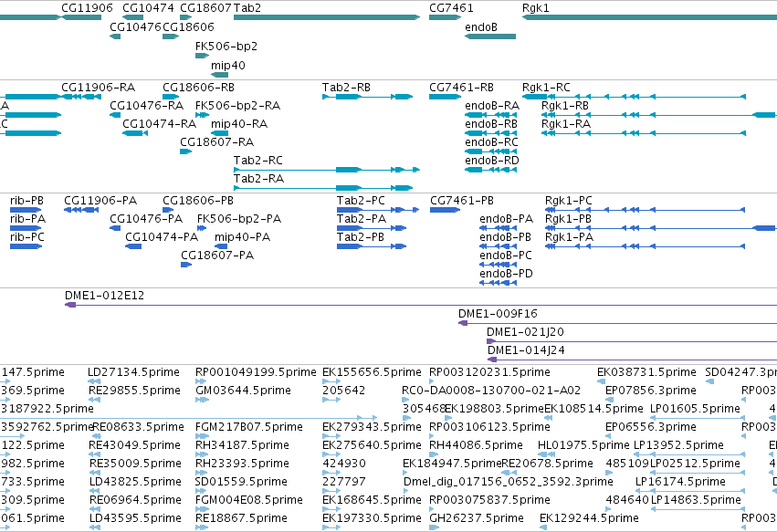Select the DME1-014J24 clone label
This screenshot has width=777, height=532.
click(526, 350)
